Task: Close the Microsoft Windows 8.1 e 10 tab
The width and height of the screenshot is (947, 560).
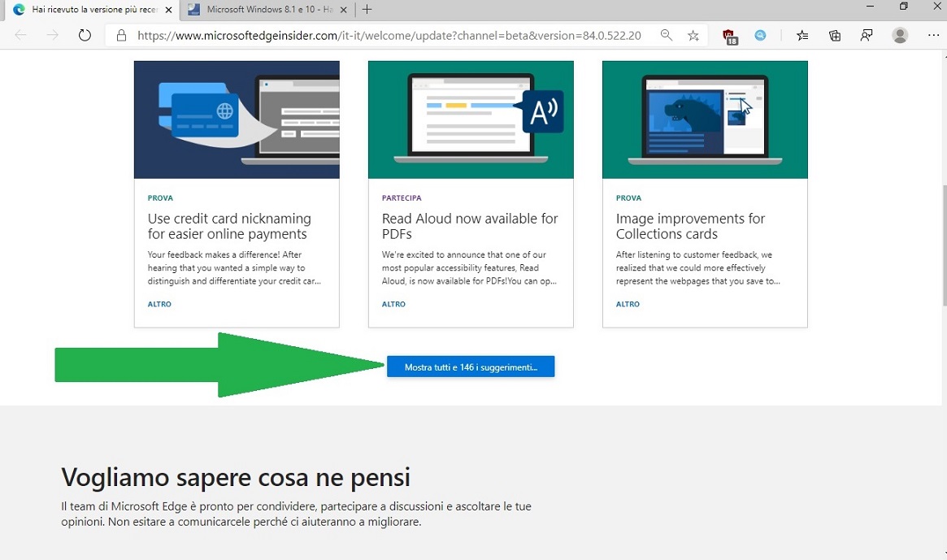Action: [344, 10]
